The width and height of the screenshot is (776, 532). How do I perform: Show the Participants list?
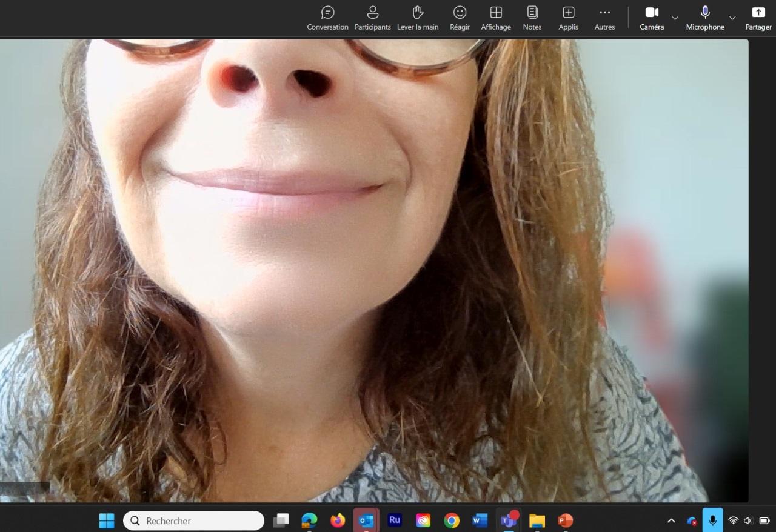(x=372, y=18)
